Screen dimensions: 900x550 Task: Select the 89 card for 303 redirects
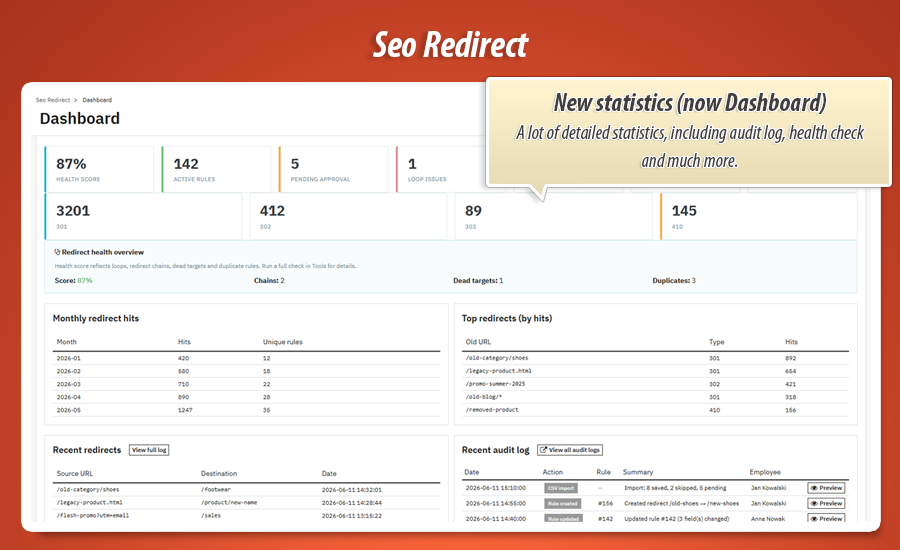click(553, 216)
